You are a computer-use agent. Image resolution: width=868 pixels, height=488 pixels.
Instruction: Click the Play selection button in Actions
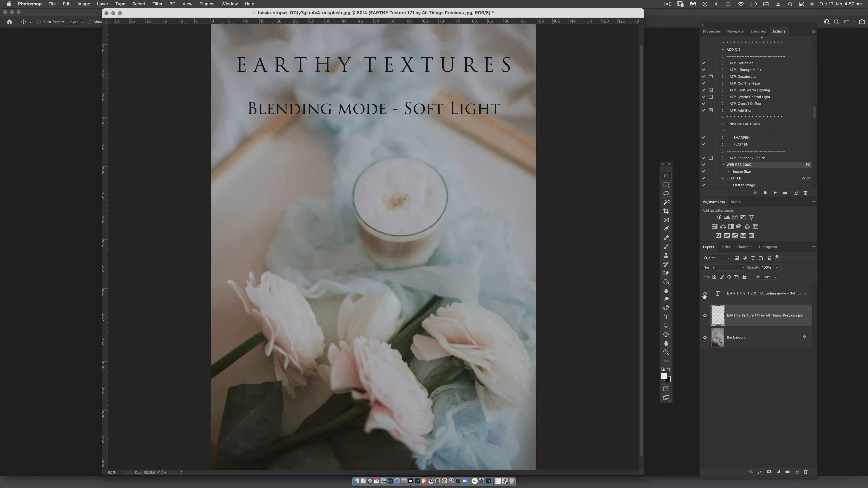pos(775,193)
